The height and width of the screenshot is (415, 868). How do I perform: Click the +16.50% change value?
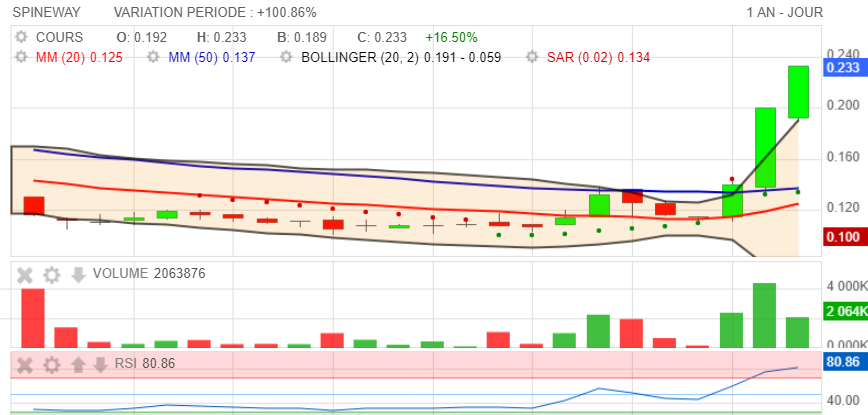point(451,38)
